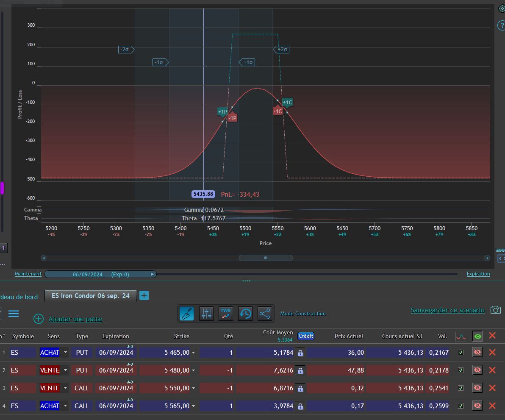505x420 pixels.
Task: Click the TWS live trading icon
Action: (x=226, y=314)
